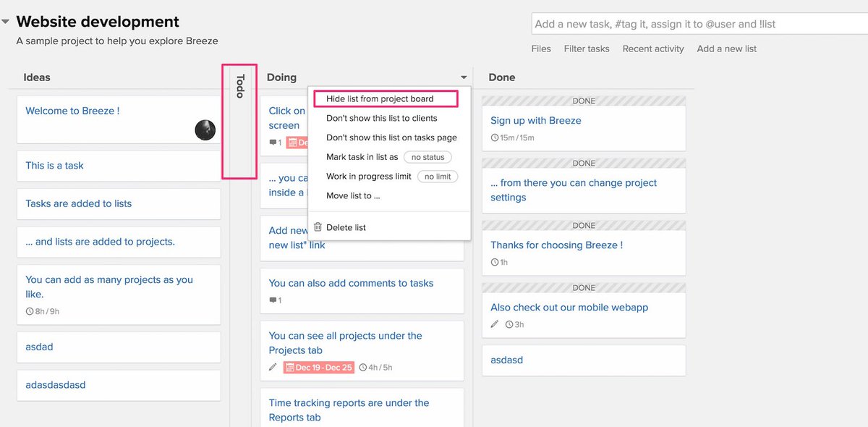The width and height of the screenshot is (868, 427).
Task: Choose Hide list from project board
Action: point(380,98)
